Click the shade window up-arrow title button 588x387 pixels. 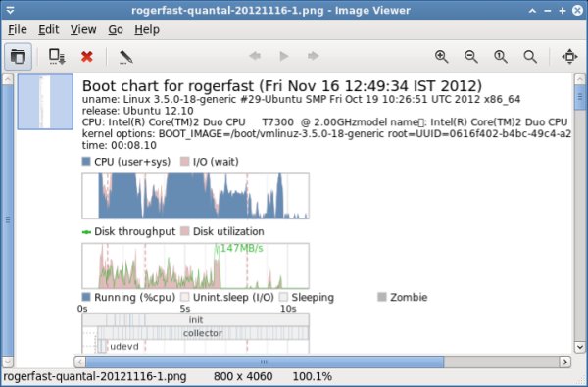coord(532,11)
